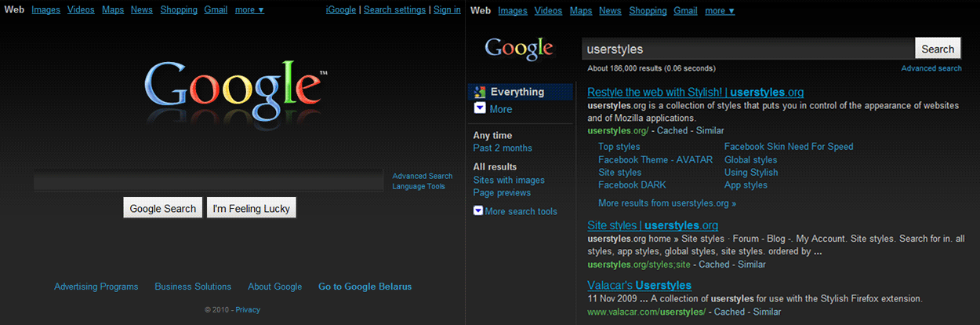Open result 'Site styles | userstyles.org'
Image resolution: width=980 pixels, height=325 pixels.
[x=652, y=225]
